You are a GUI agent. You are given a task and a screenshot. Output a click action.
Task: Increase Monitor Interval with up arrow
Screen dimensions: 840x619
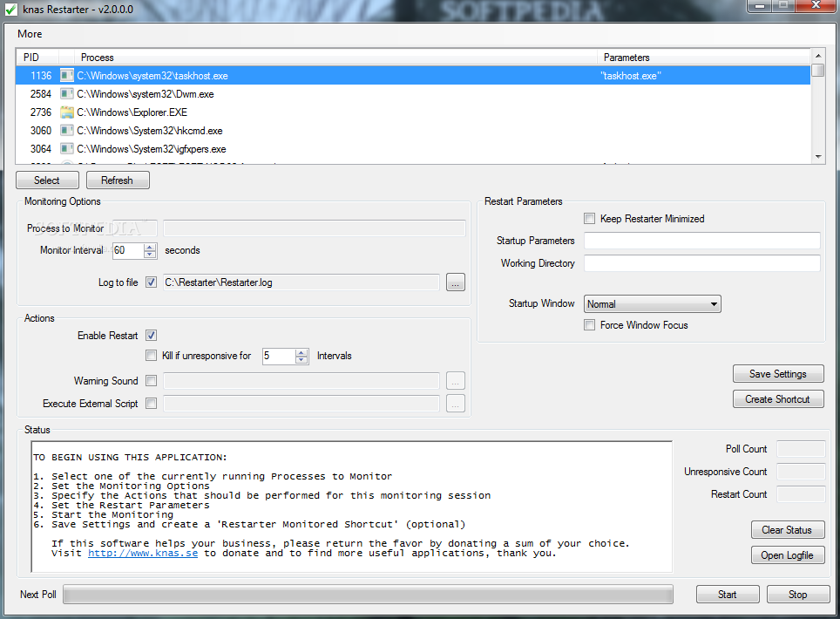pyautogui.click(x=150, y=247)
